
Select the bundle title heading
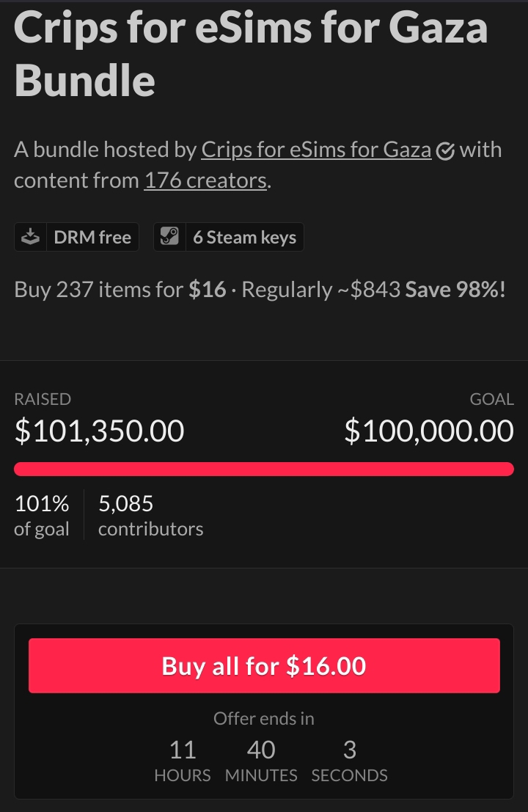(251, 54)
